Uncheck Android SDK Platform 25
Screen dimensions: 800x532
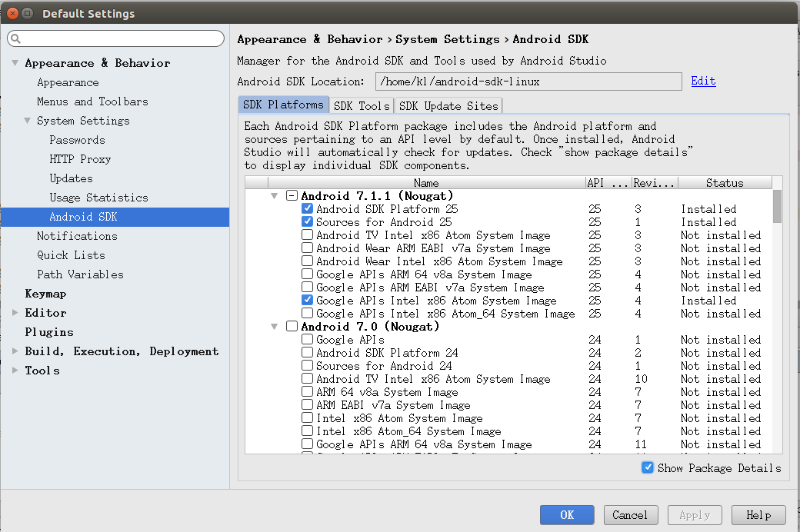coord(307,208)
